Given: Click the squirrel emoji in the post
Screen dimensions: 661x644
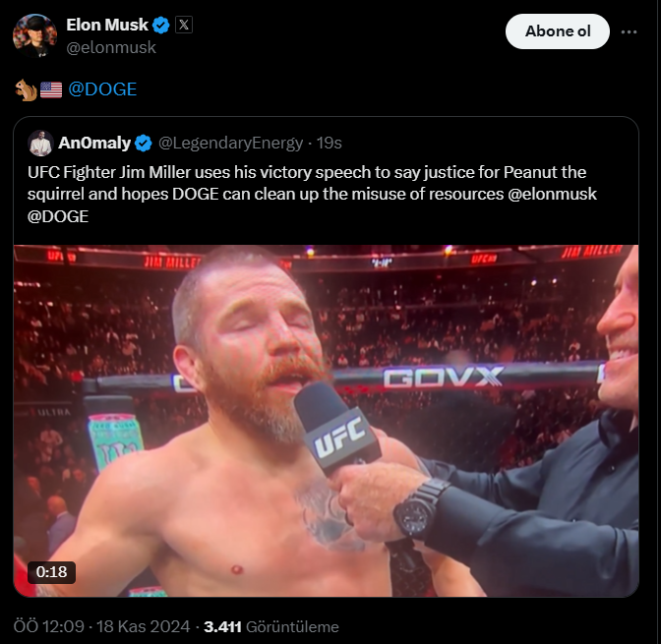Looking at the screenshot, I should [x=26, y=89].
